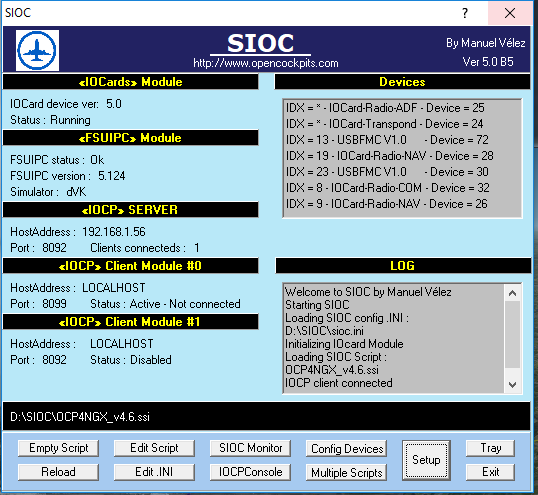Select IDX = 9 IOCard-Radio-NAV Device 26

coord(387,204)
